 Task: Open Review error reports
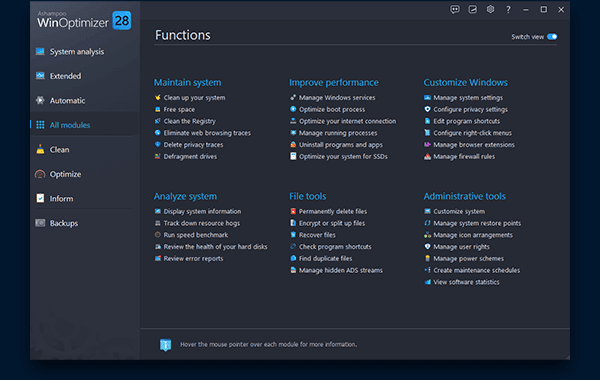(x=193, y=259)
